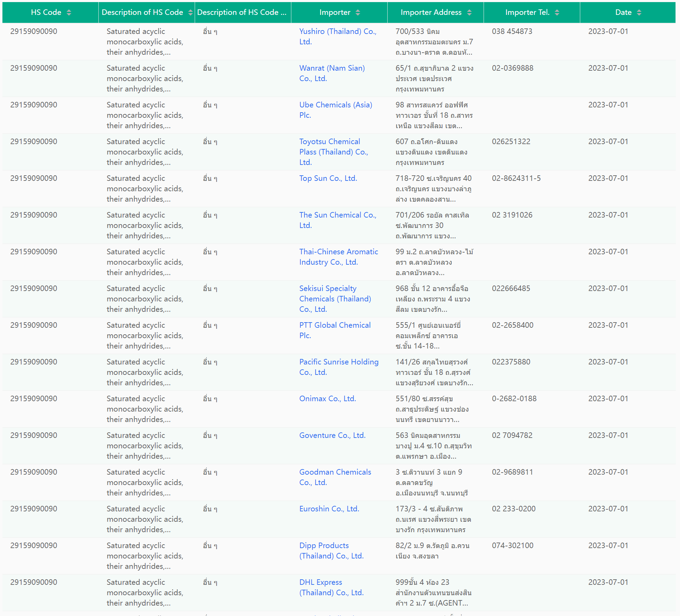
Task: Sort by Importer Address column arrows
Action: 469,12
